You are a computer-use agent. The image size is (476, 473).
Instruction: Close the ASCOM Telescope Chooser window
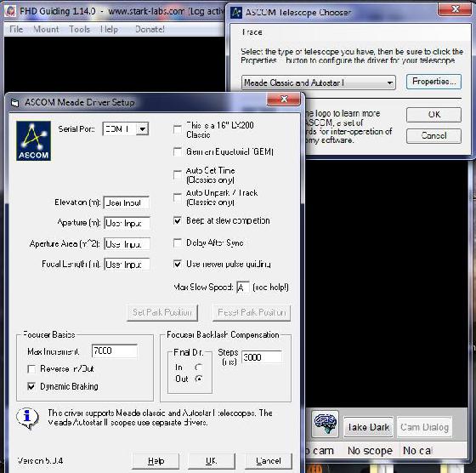pos(455,9)
